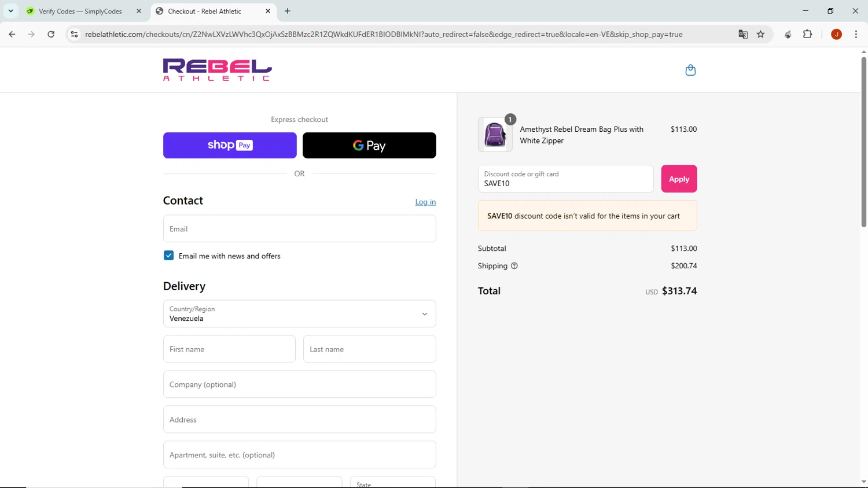
Task: Open the Chrome profile avatar
Action: tap(836, 34)
